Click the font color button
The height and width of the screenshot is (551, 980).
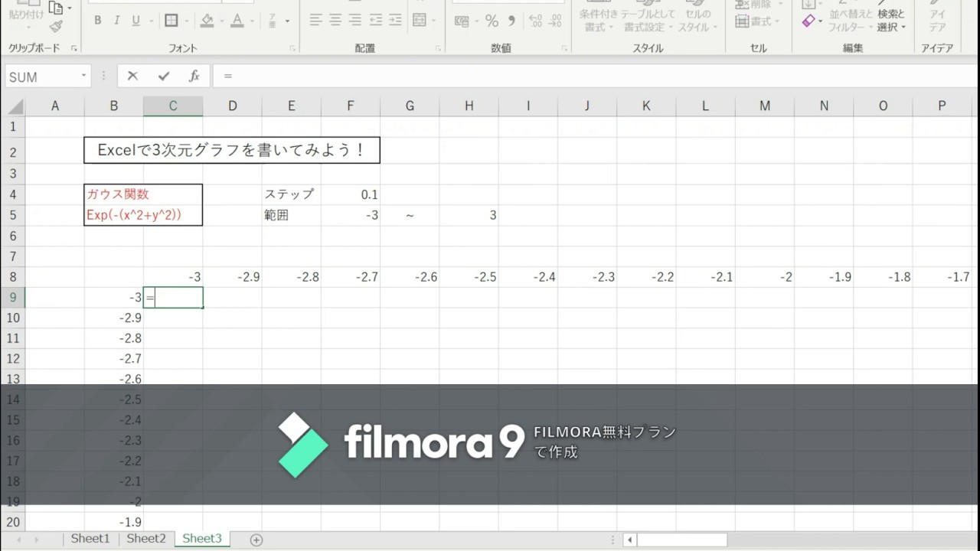[x=237, y=21]
